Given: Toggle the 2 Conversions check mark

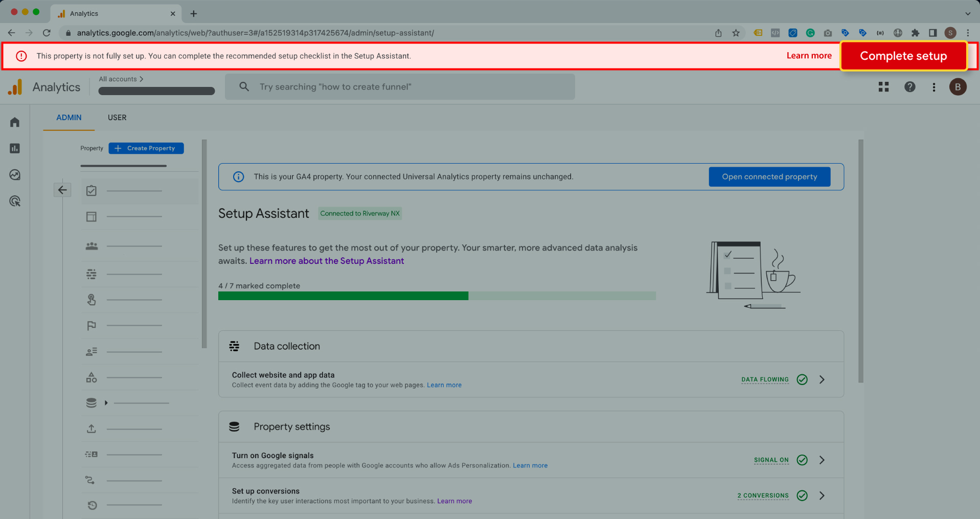Looking at the screenshot, I should pyautogui.click(x=802, y=495).
